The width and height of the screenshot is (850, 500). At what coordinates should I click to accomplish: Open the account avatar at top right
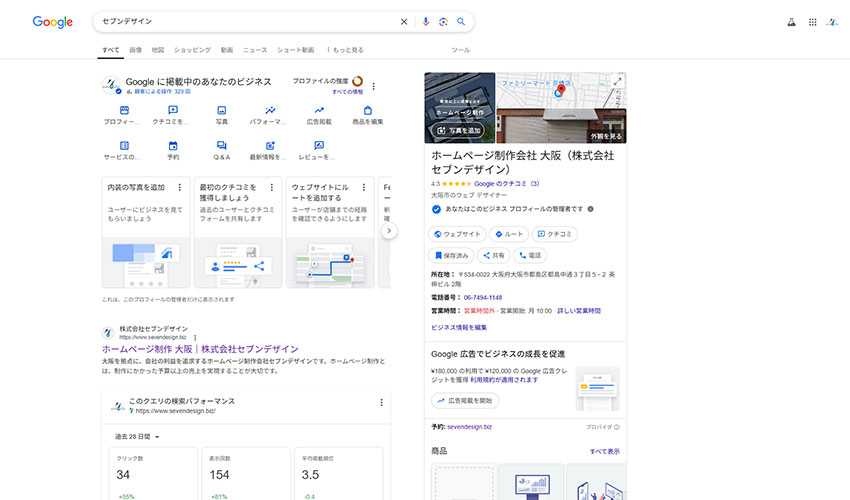click(x=833, y=22)
